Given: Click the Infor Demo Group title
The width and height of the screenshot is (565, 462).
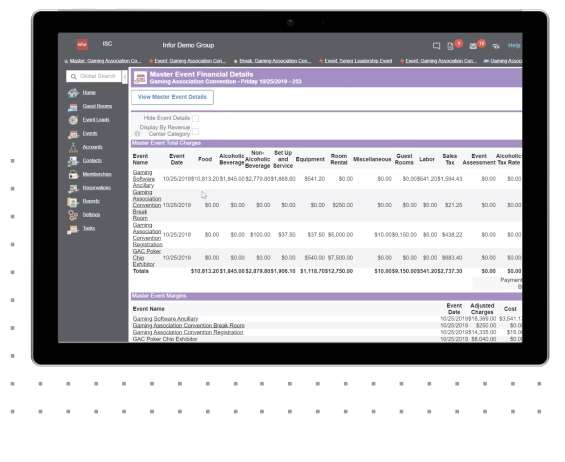Looking at the screenshot, I should 188,45.
